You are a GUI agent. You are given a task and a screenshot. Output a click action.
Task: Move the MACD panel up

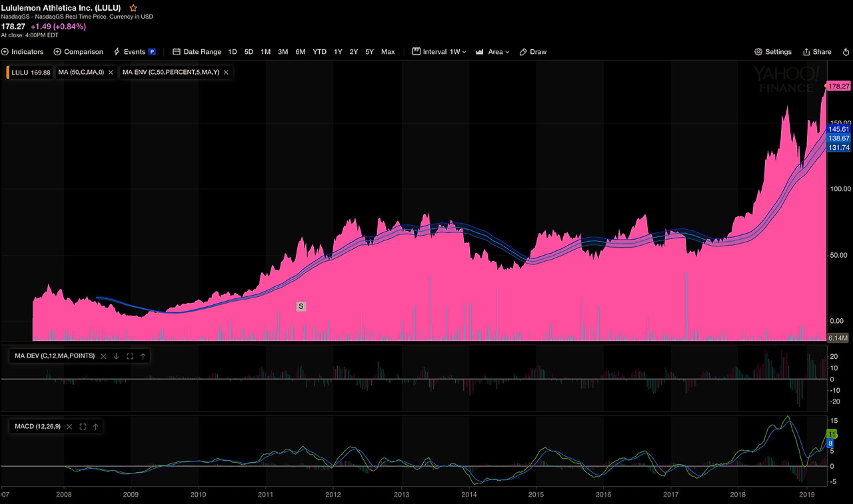pos(95,427)
